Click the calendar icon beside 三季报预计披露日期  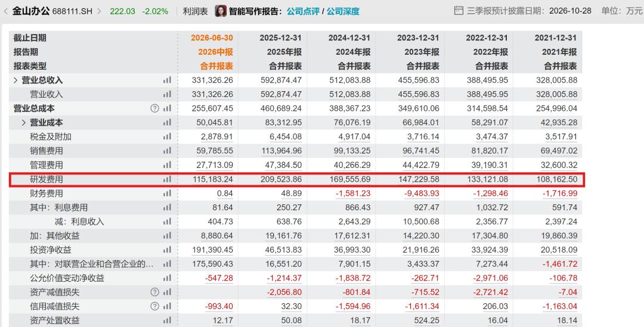tap(459, 11)
